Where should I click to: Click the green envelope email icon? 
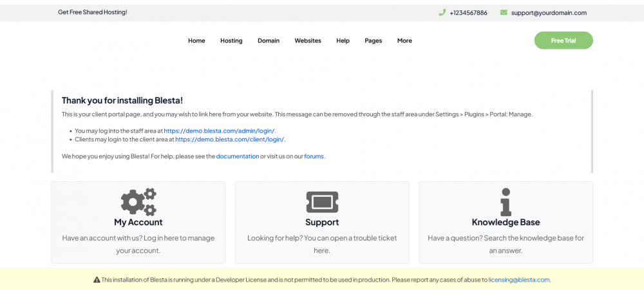point(504,13)
